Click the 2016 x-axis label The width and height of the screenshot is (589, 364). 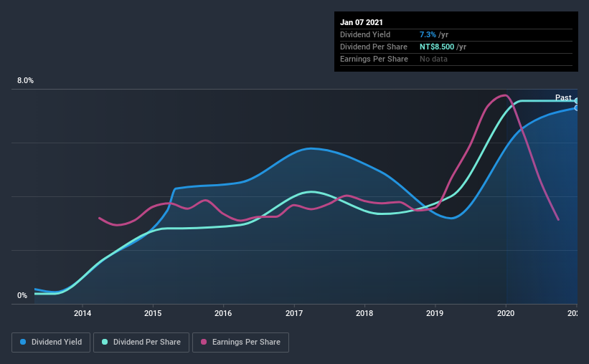click(223, 313)
